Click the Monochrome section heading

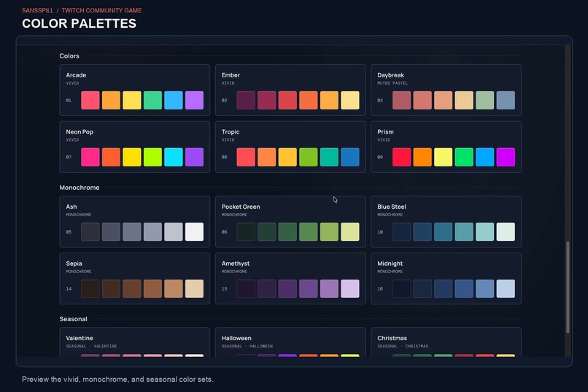[x=80, y=188]
